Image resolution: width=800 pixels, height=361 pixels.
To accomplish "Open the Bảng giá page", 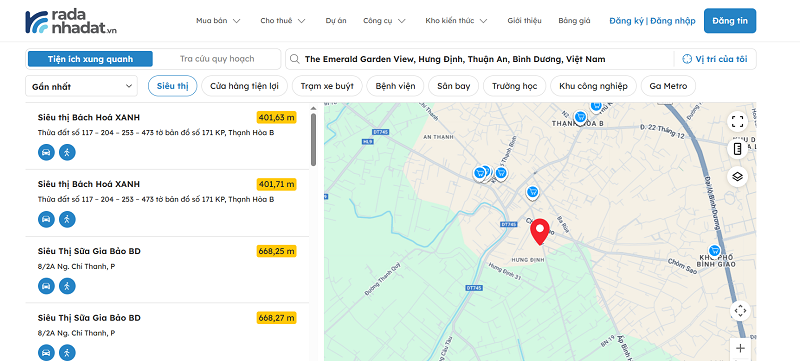I will click(x=574, y=21).
